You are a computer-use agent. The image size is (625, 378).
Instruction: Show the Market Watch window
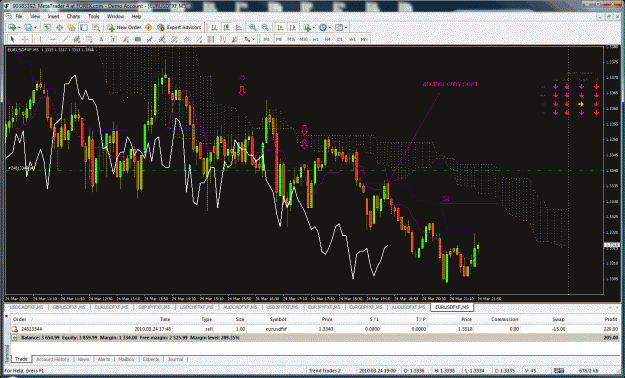tap(47, 28)
